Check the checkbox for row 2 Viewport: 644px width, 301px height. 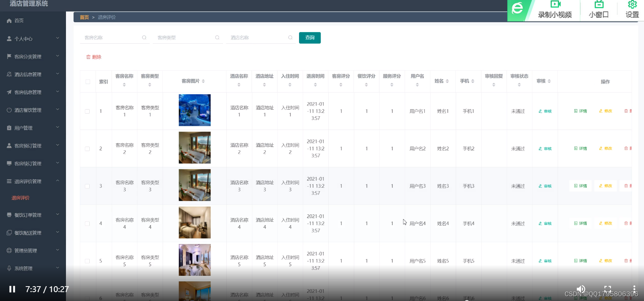click(x=87, y=149)
